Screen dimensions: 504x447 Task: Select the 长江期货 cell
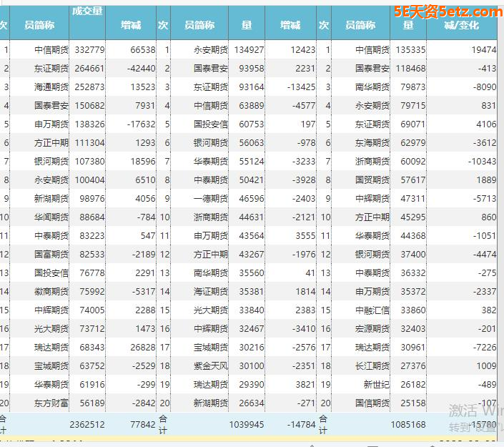pyautogui.click(x=372, y=366)
